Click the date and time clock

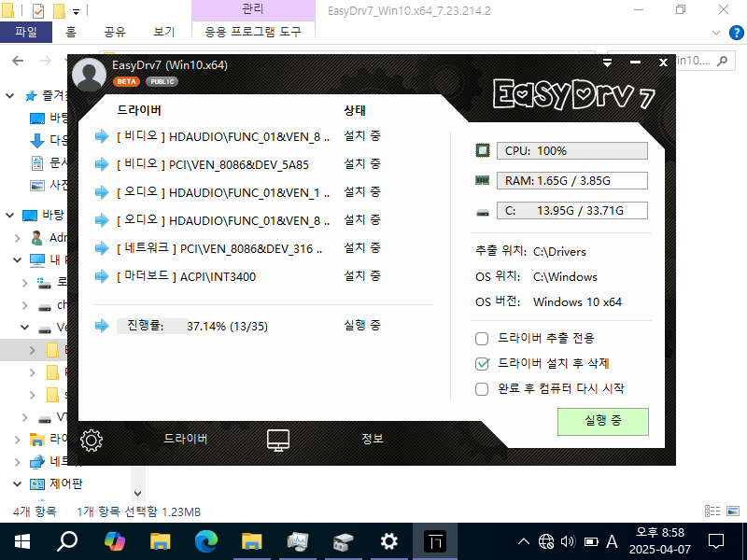coord(660,541)
